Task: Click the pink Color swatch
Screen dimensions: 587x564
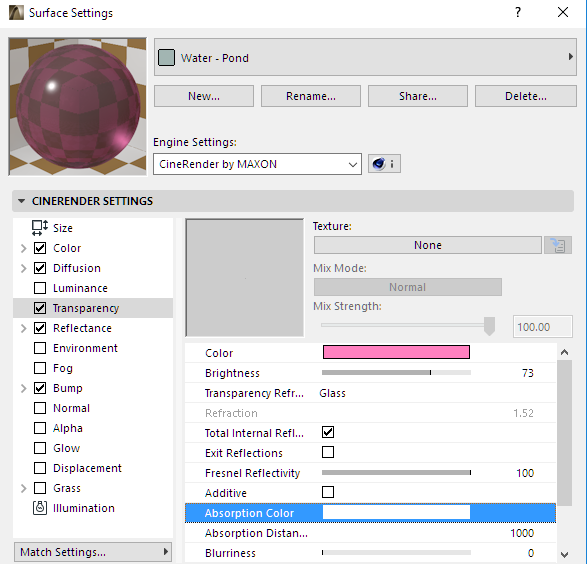Action: [x=396, y=352]
